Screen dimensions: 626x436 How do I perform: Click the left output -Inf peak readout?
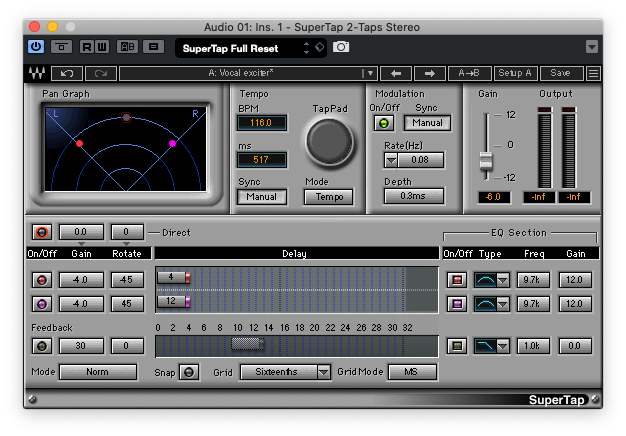[539, 197]
